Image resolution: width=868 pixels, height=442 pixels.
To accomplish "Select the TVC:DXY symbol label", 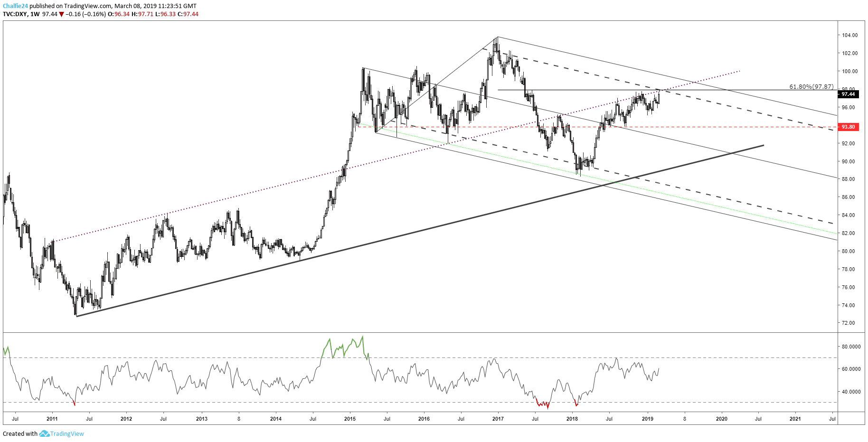I will 15,14.
